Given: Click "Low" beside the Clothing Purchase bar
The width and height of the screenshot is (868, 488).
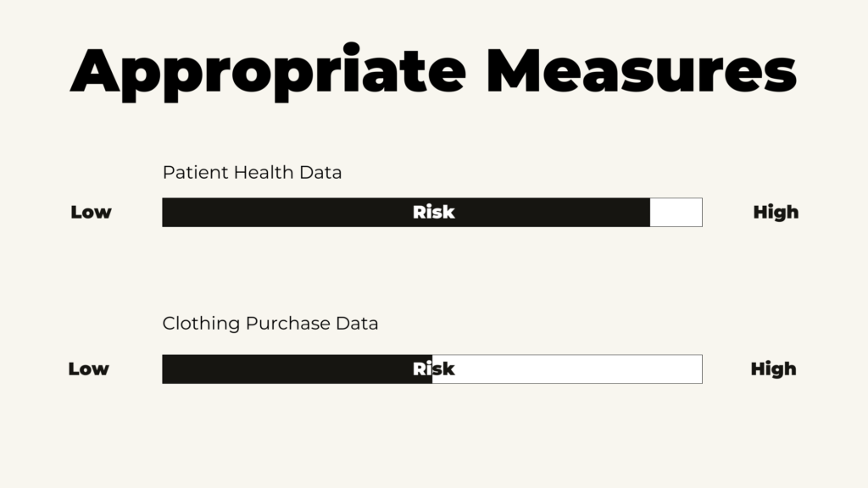Looking at the screenshot, I should point(88,369).
